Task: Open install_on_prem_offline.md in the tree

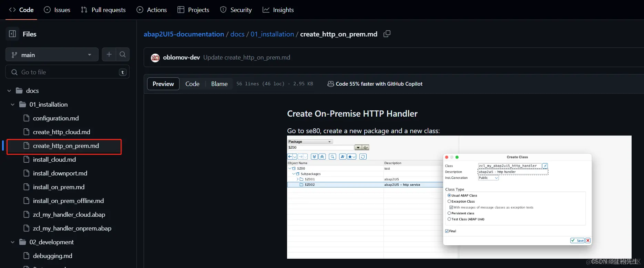Action: [68, 201]
